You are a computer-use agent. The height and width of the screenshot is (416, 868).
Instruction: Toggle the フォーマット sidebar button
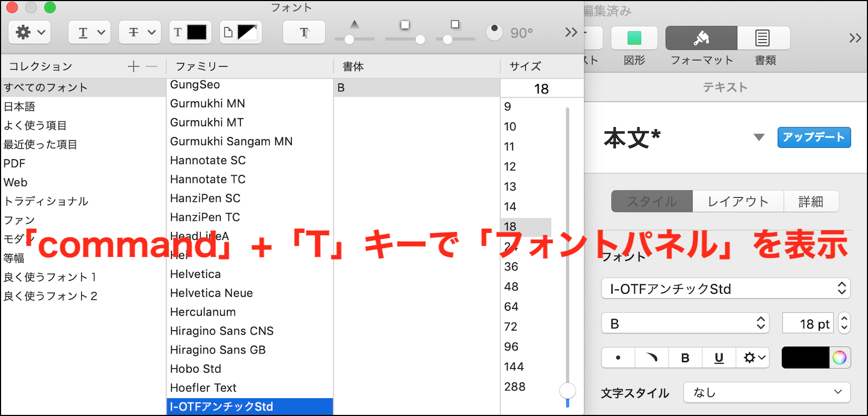tap(701, 38)
